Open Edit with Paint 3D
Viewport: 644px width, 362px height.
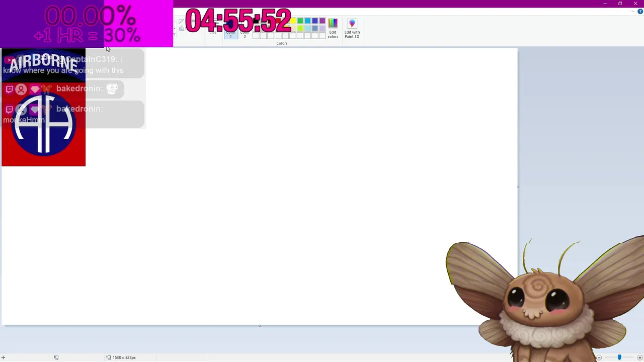click(352, 29)
